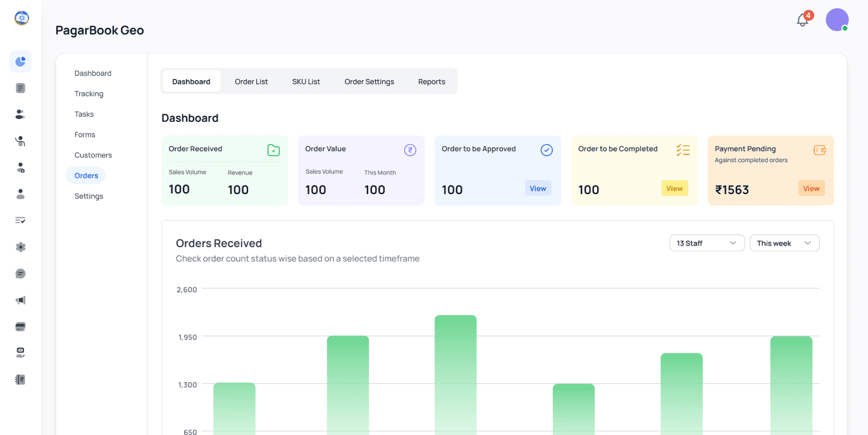868x435 pixels.
Task: Click the pie chart sidebar icon
Action: pyautogui.click(x=20, y=61)
